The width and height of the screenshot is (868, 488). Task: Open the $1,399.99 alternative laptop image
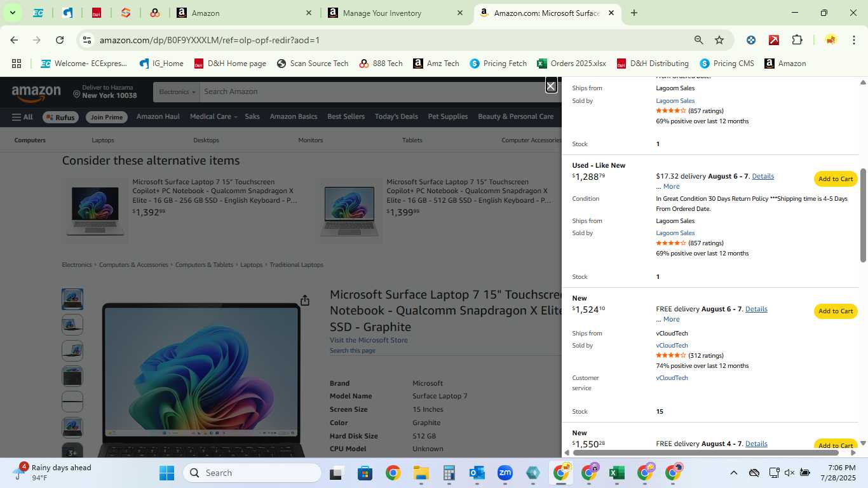[349, 211]
